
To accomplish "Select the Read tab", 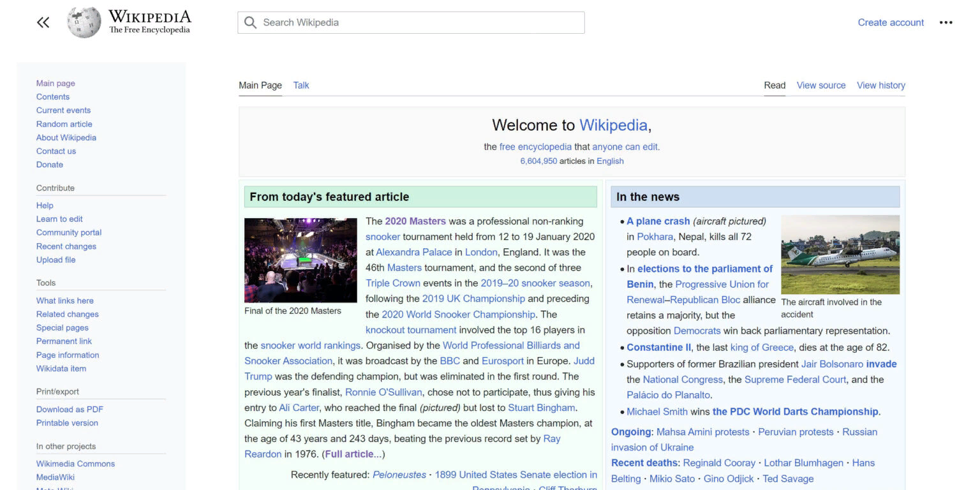I will pos(775,85).
